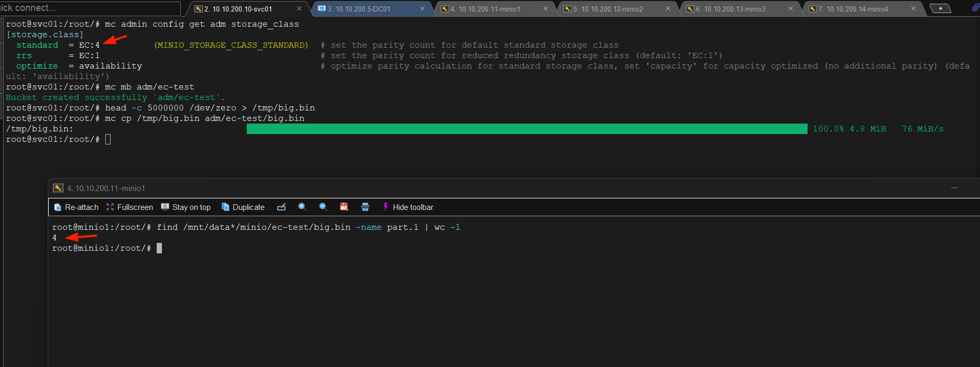Add a new tab with the plus button
Screen dimensions: 980x367
(x=940, y=8)
